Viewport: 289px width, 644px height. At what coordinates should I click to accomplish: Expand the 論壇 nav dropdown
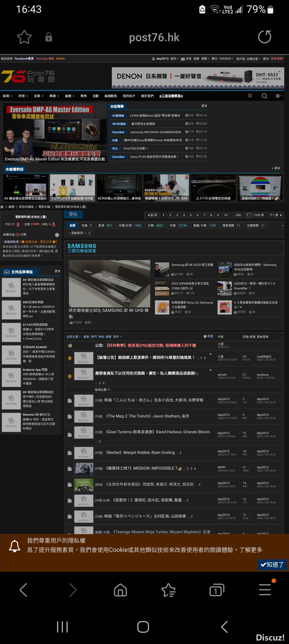tap(70, 96)
